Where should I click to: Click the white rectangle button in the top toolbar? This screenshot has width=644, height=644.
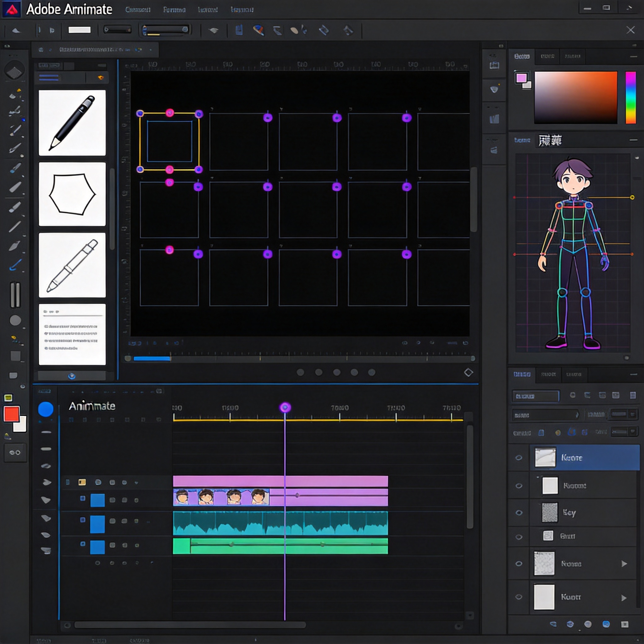click(x=79, y=30)
